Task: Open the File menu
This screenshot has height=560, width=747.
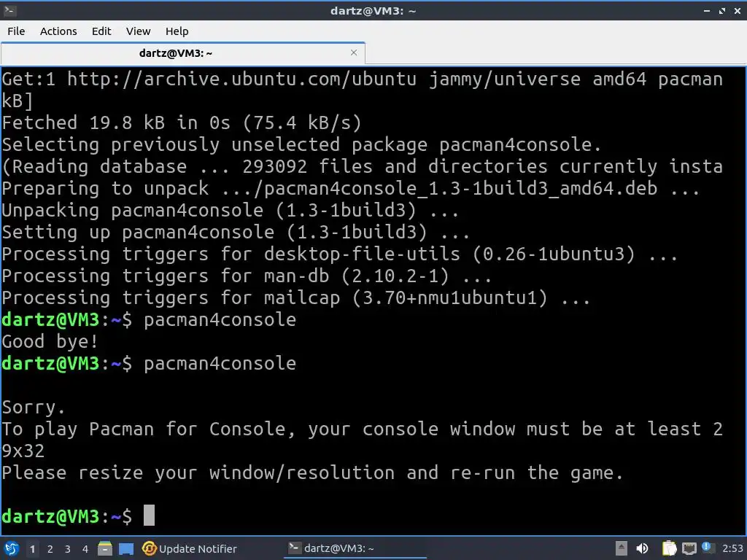Action: click(16, 31)
